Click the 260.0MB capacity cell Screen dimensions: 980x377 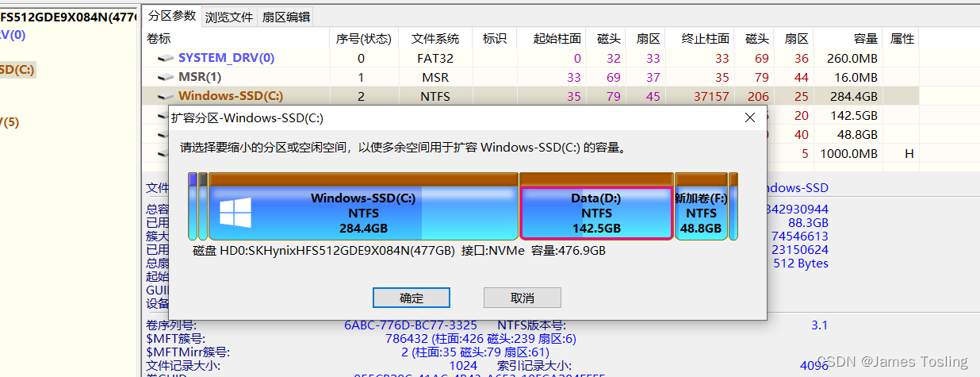(852, 58)
